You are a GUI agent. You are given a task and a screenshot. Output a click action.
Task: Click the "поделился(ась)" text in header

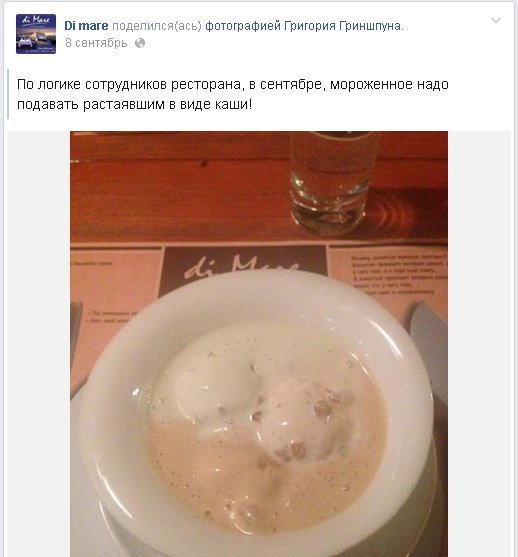click(157, 26)
